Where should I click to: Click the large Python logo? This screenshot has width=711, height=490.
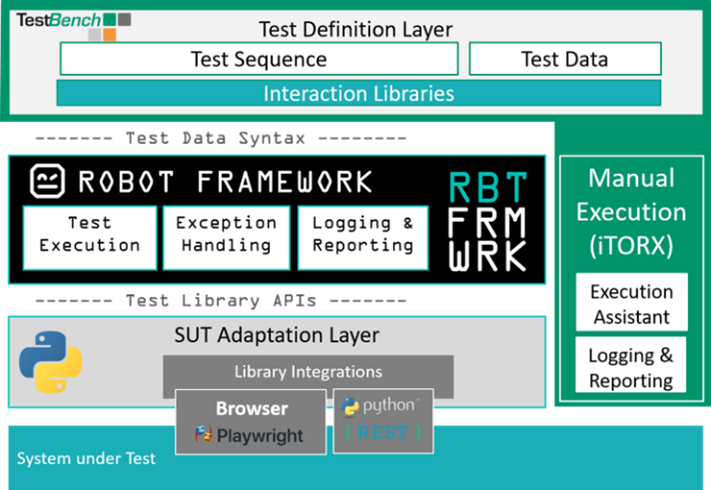(50, 362)
